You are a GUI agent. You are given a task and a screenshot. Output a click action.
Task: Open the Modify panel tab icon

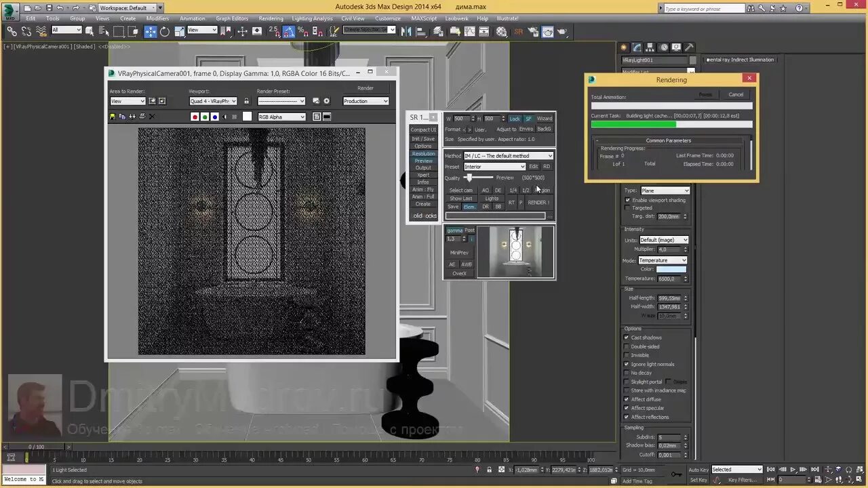pos(637,47)
